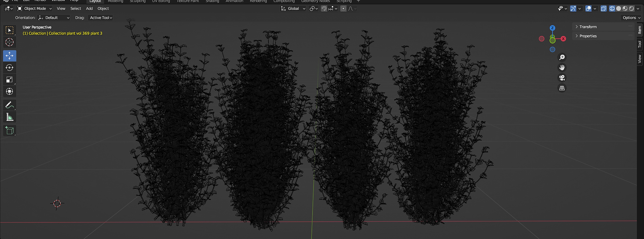Switch to the View sidebar tab
This screenshot has height=239, width=644.
tap(640, 59)
